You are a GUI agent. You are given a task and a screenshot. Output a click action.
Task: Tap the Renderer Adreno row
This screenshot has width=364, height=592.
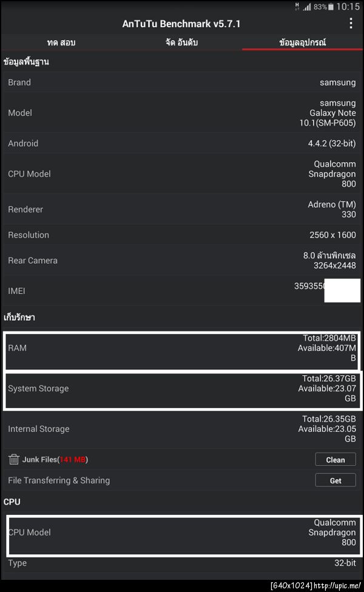pyautogui.click(x=182, y=209)
